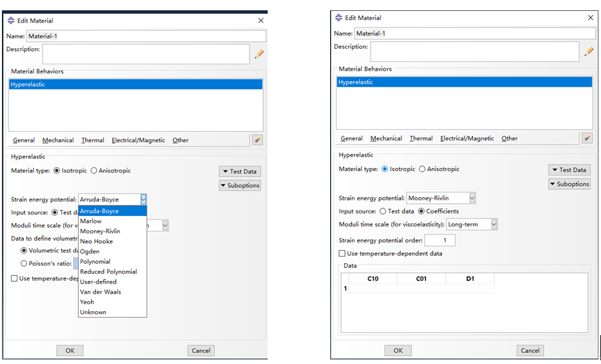Click the Abaqus logo icon in left dialog title
Viewport: 601px width, 364px height.
pos(11,21)
